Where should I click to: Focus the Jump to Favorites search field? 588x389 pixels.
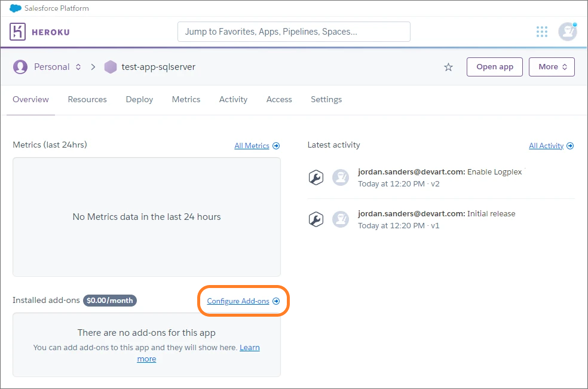pos(294,32)
